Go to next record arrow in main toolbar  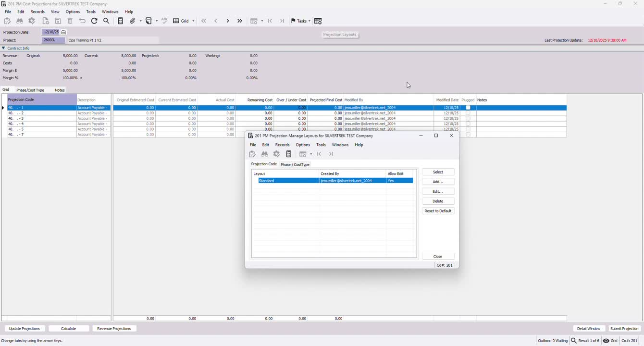[228, 21]
